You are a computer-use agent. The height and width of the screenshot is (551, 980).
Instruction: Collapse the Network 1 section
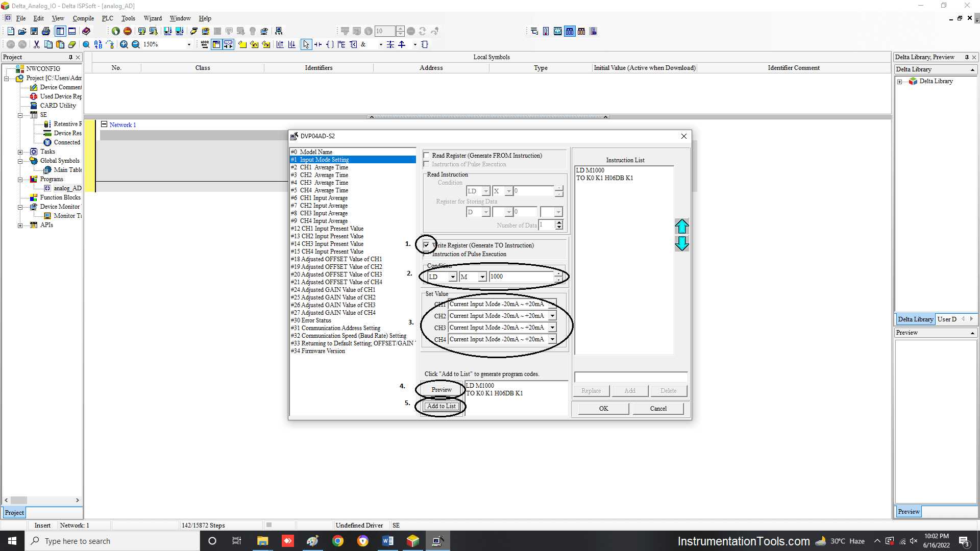coord(104,124)
